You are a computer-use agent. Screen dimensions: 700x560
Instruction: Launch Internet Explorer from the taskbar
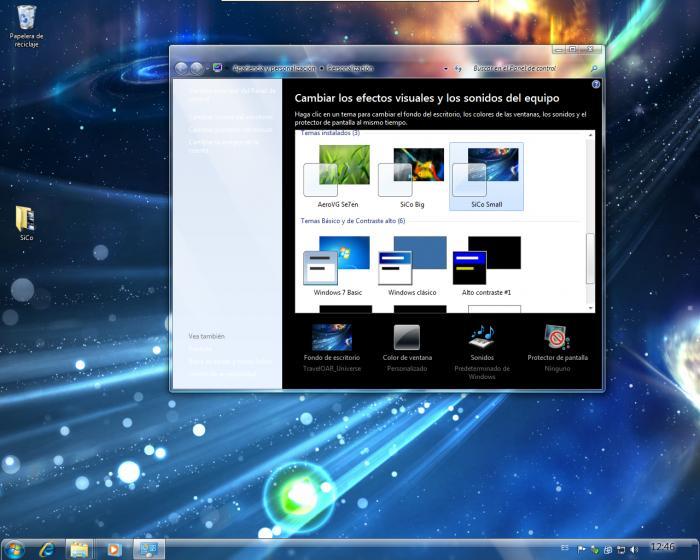click(46, 549)
